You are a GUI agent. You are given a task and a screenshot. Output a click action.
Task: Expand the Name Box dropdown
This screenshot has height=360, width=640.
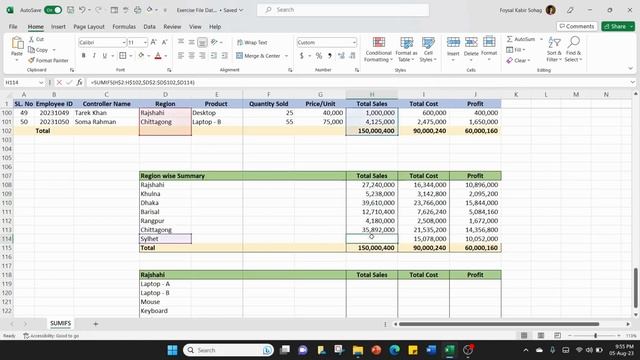41,82
